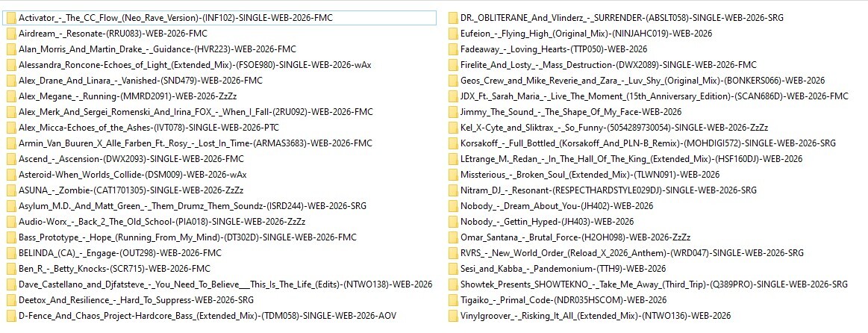Click the folder icon for Missterious Broken Soul
Viewport: 868px width, 333px height.
tap(453, 175)
